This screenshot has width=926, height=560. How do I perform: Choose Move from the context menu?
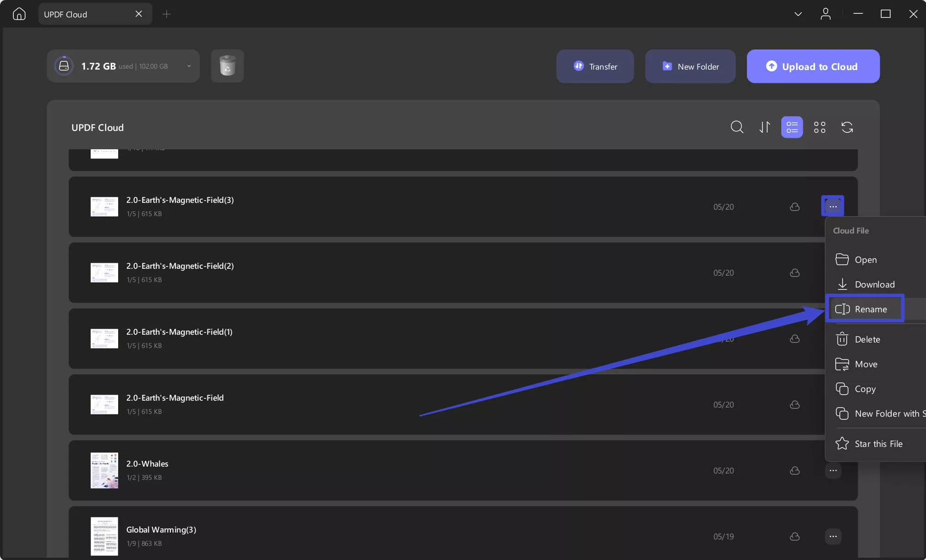(876, 364)
